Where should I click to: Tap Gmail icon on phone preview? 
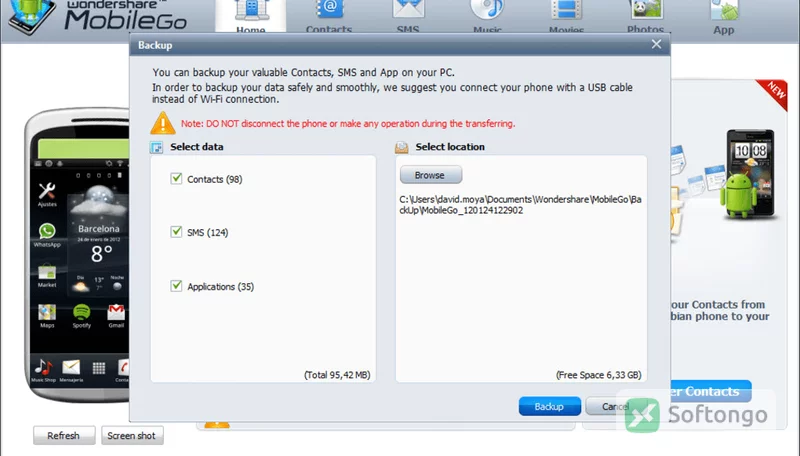pyautogui.click(x=116, y=316)
